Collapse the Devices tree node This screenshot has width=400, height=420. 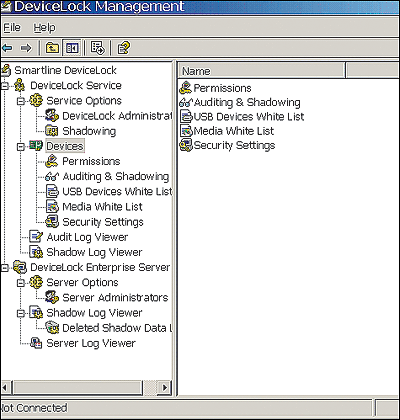(x=21, y=147)
